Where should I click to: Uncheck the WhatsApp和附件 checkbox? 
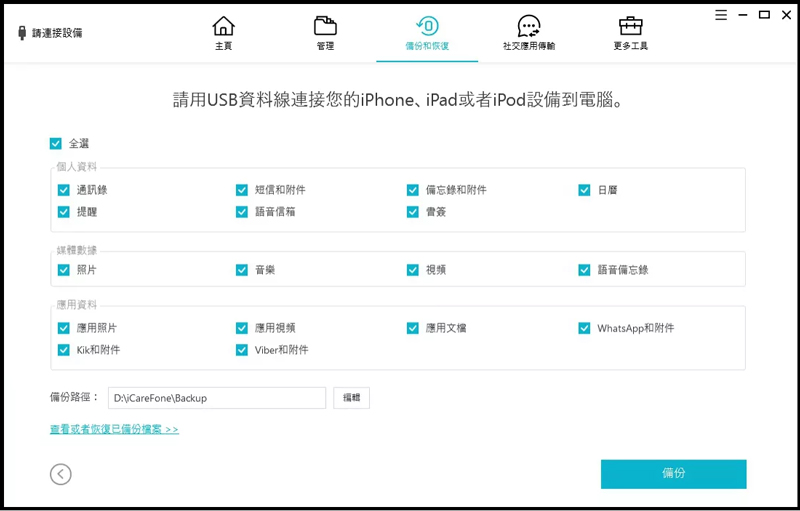click(x=584, y=328)
